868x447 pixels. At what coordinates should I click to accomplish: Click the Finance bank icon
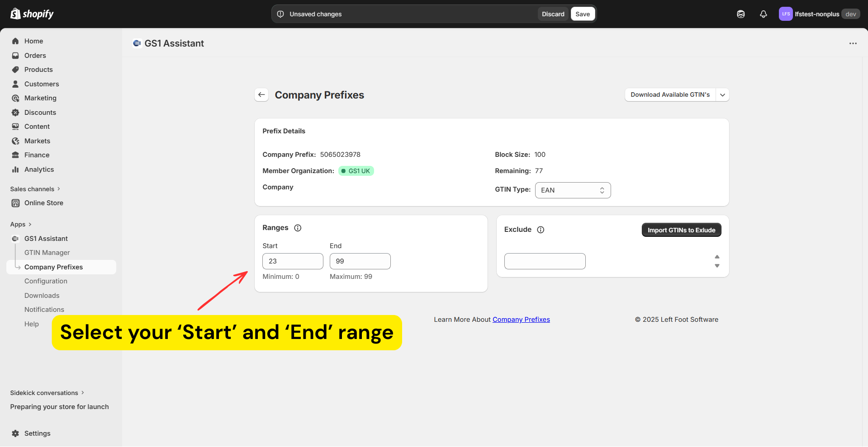point(15,155)
